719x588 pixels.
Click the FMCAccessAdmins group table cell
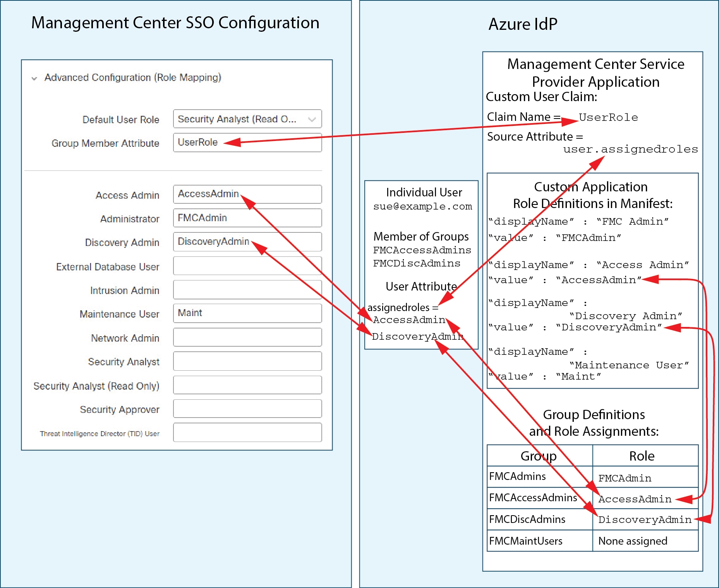point(540,498)
